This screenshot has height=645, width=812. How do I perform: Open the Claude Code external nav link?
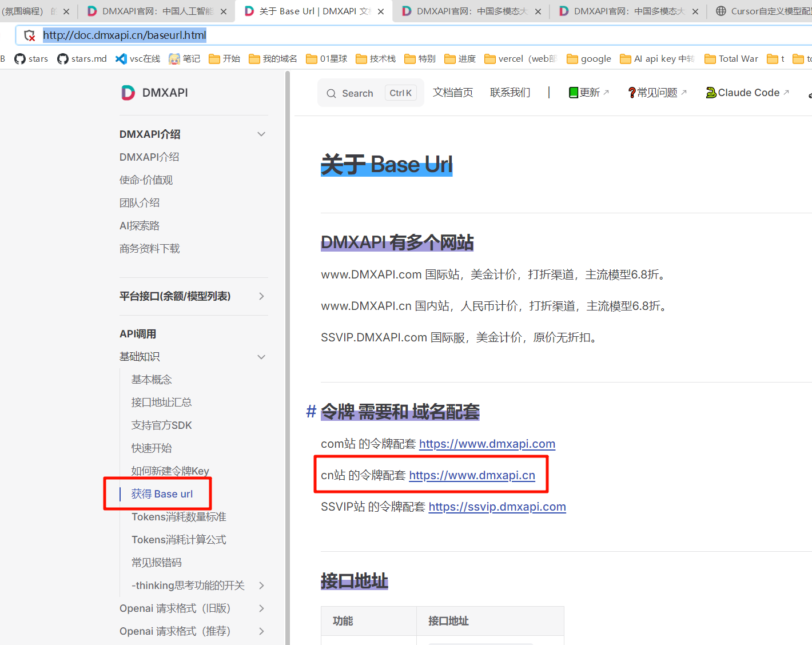[x=747, y=93]
